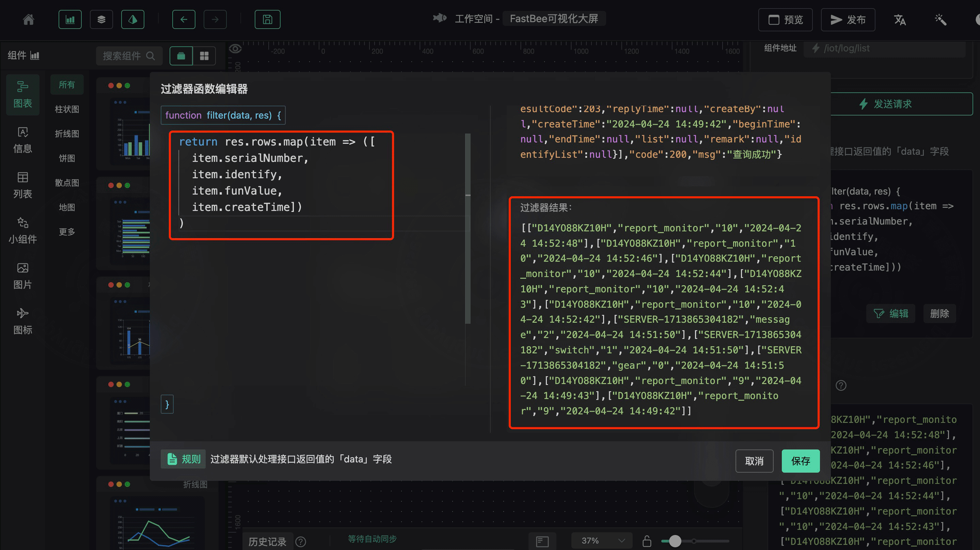Select the 图标 icons category

pos(23,321)
